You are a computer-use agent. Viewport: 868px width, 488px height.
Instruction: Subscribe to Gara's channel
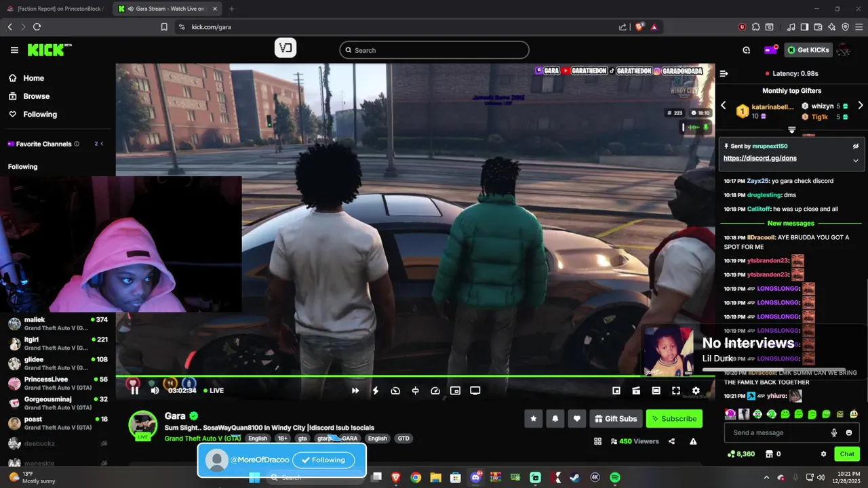674,419
